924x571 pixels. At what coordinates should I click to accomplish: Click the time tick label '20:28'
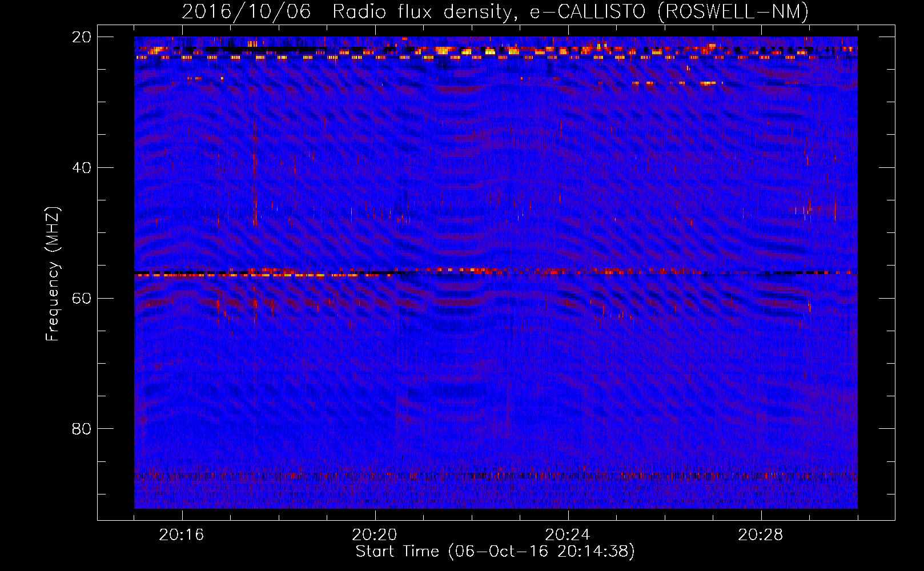(x=761, y=535)
